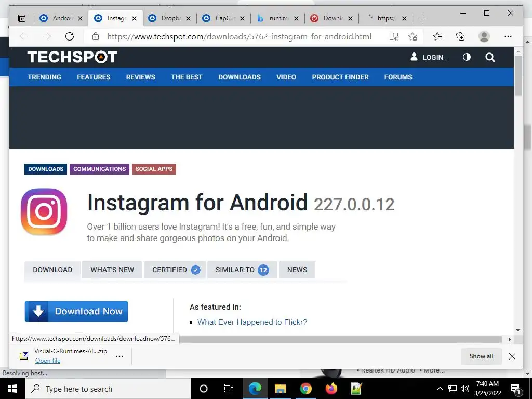The height and width of the screenshot is (399, 532).
Task: Open Edge Settings and more menu
Action: [508, 37]
